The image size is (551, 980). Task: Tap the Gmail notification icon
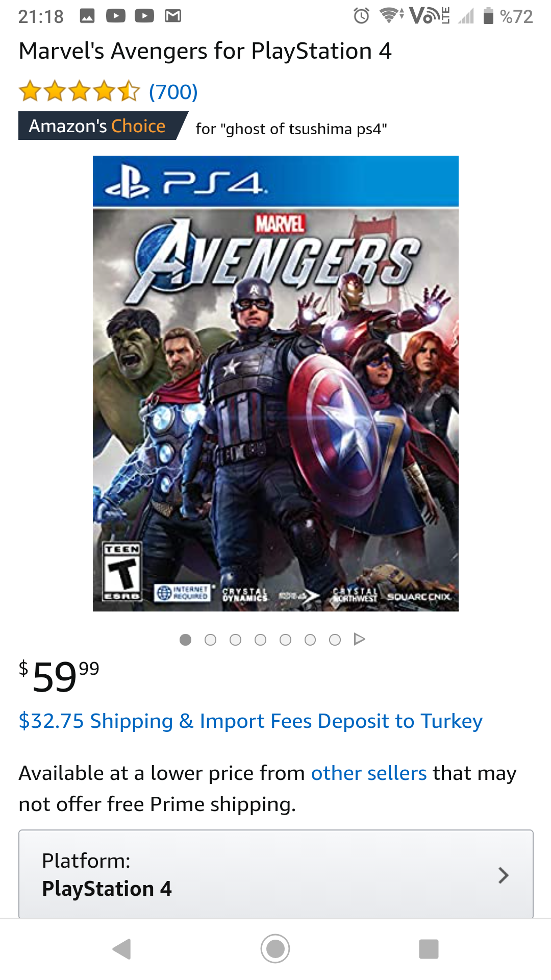[x=173, y=16]
